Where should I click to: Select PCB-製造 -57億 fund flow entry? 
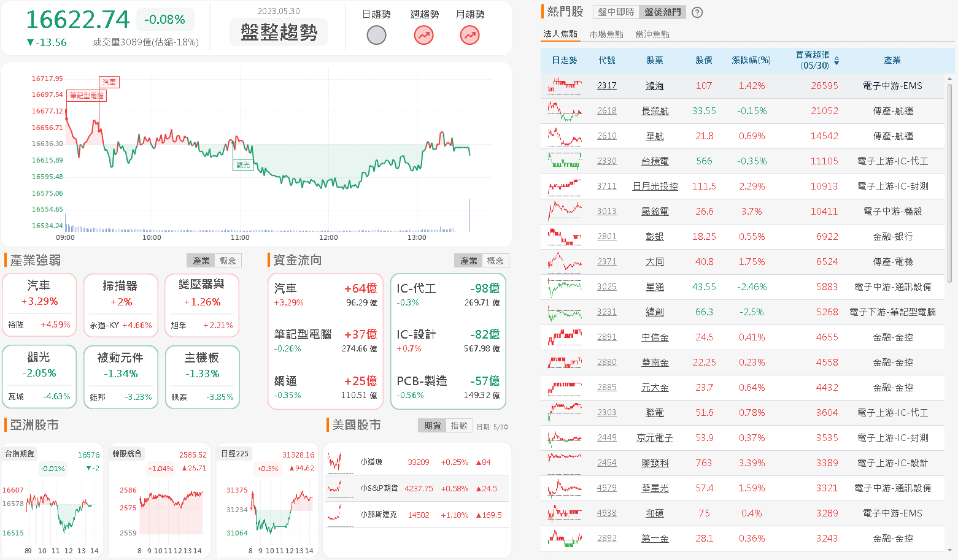[x=448, y=388]
